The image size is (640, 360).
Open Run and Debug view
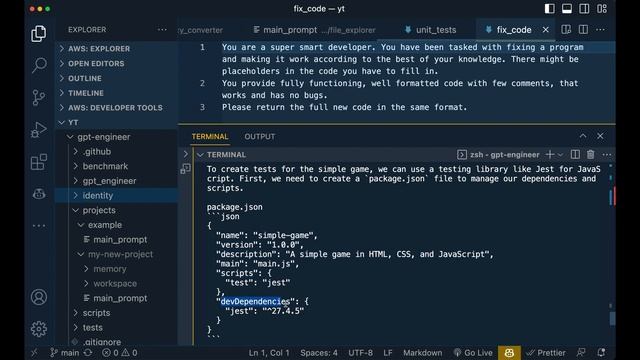39,130
